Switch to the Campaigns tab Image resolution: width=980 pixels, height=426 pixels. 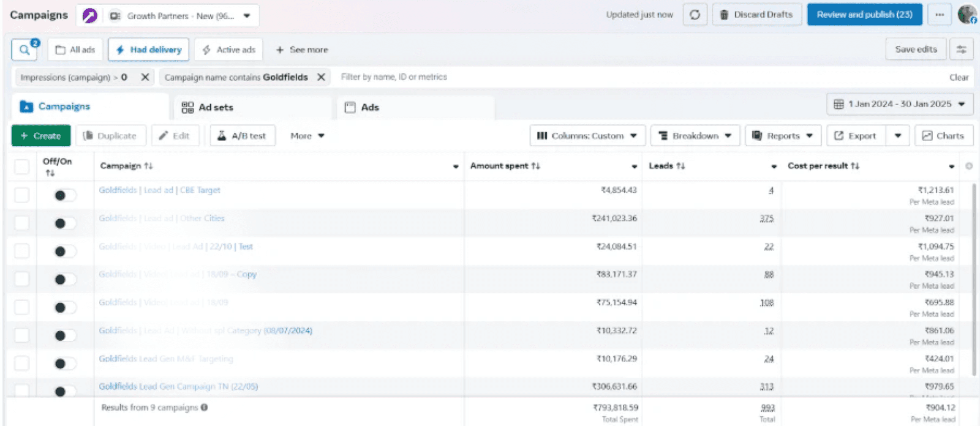tap(90, 106)
